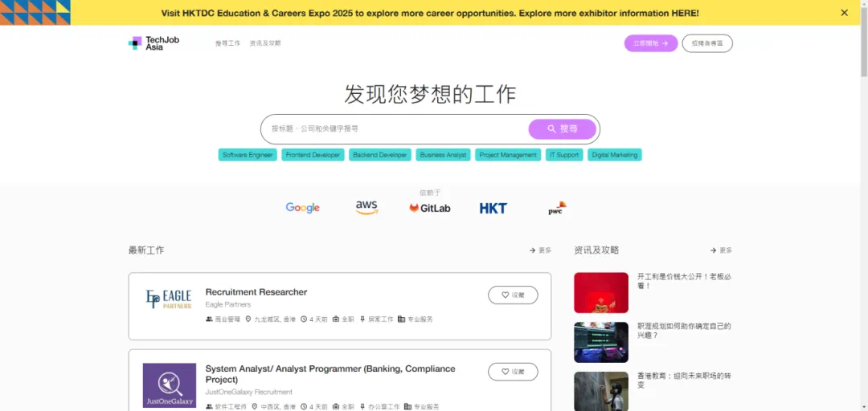
Task: Toggle the heart 收藏 button for System Analyst job
Action: pos(513,372)
